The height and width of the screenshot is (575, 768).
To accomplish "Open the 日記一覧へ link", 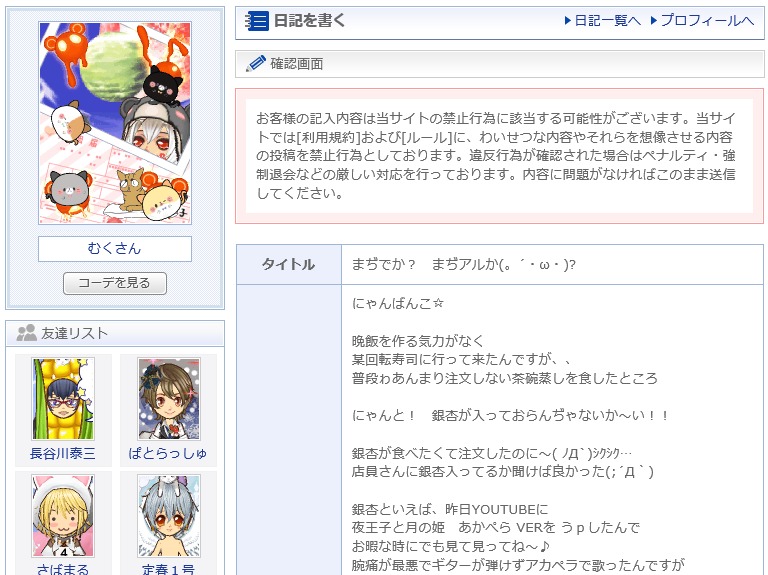I will tap(607, 21).
